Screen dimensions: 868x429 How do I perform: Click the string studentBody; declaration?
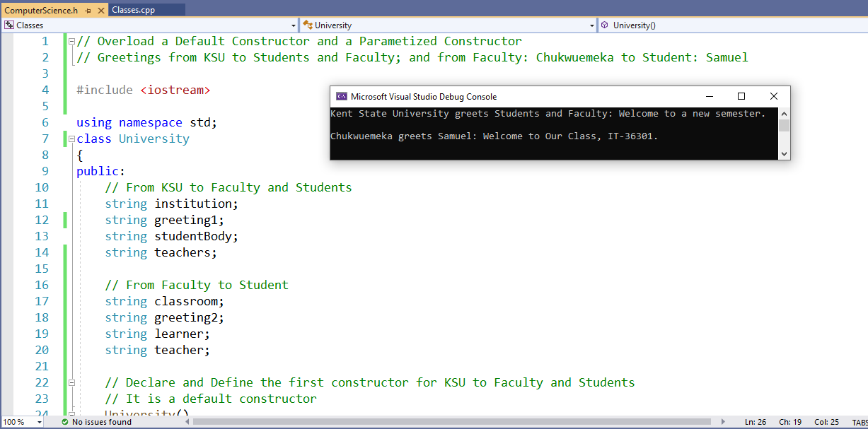tap(172, 236)
